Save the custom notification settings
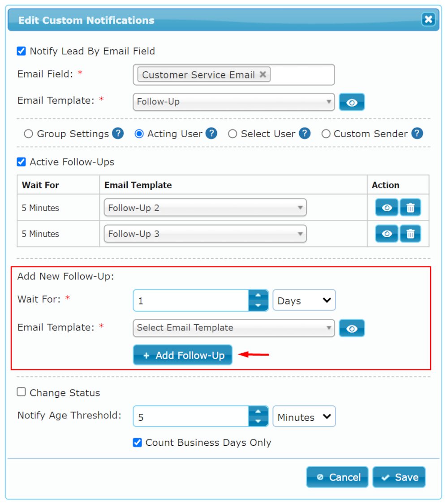 click(x=399, y=477)
